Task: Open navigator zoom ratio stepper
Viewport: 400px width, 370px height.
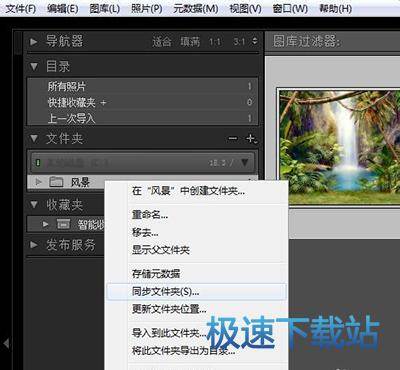Action: (255, 41)
